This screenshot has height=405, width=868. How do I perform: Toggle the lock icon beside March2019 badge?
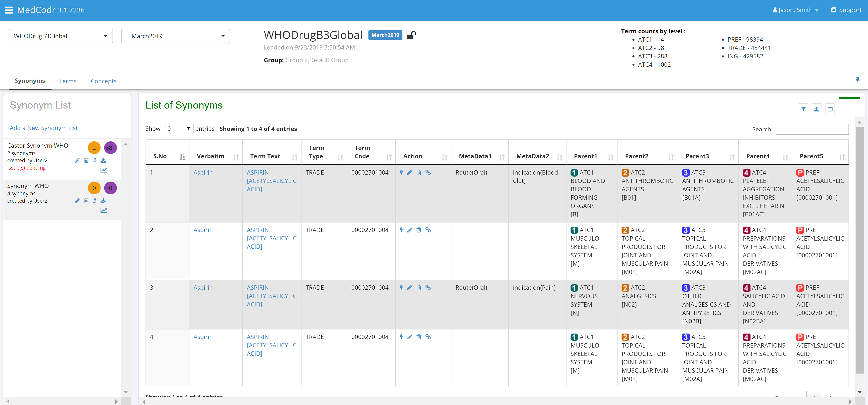pyautogui.click(x=411, y=35)
